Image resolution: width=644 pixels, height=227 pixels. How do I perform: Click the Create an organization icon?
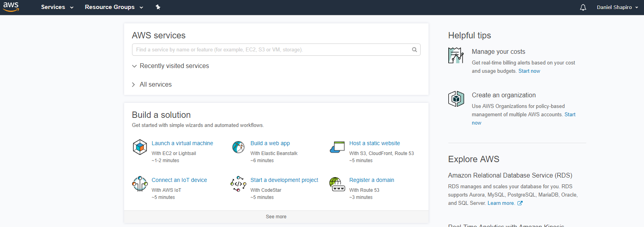point(456,99)
